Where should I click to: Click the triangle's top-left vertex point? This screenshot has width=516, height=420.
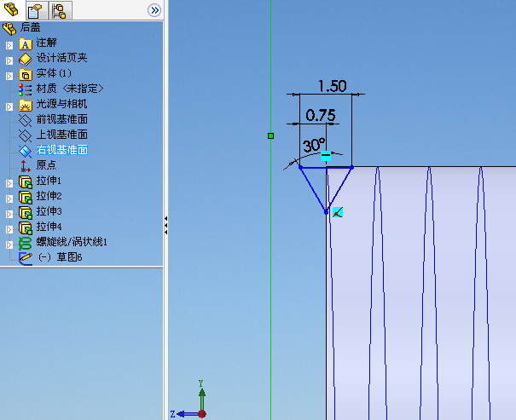coord(300,168)
